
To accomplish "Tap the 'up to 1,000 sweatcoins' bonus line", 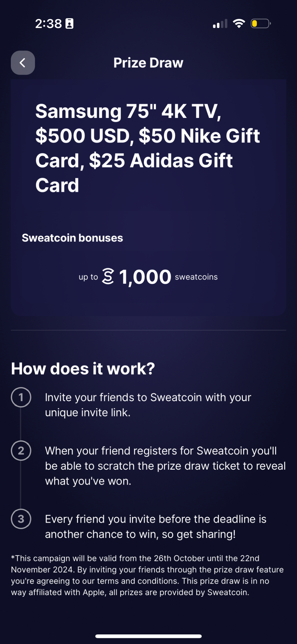I will 148,276.
